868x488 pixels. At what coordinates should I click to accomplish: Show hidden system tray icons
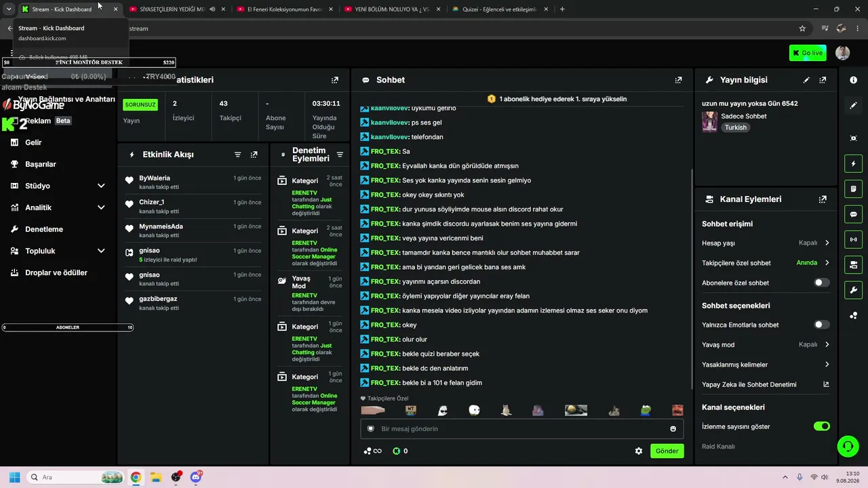point(785,477)
